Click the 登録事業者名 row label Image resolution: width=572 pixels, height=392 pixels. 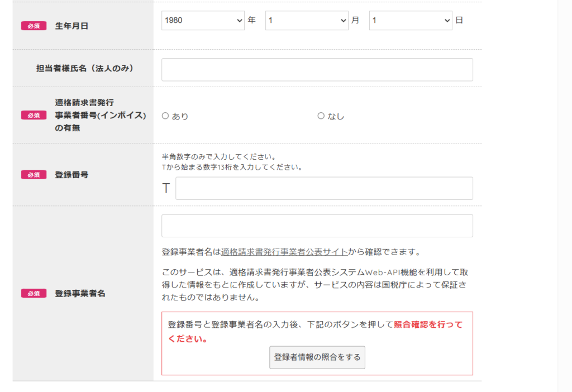pos(80,294)
